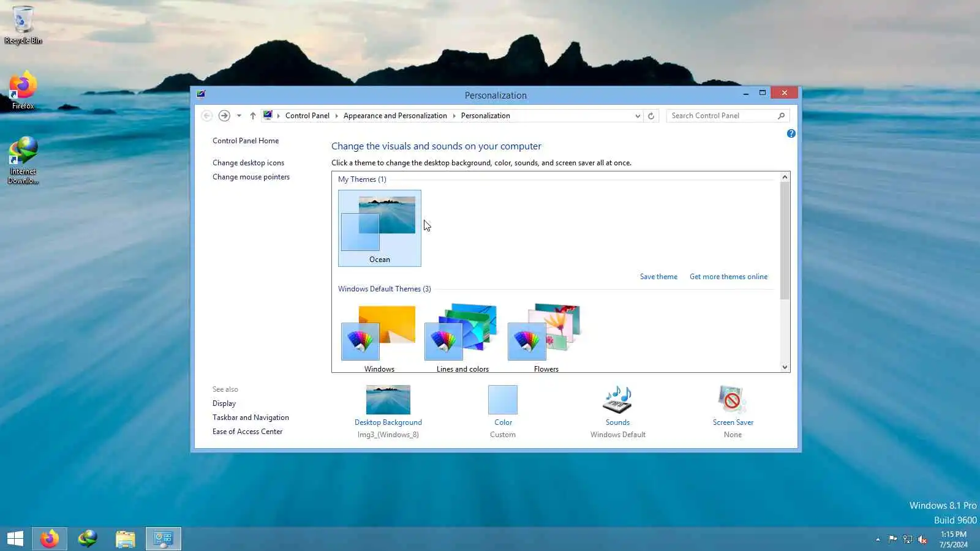Open Taskbar and Navigation link
980x551 pixels.
[x=251, y=418]
